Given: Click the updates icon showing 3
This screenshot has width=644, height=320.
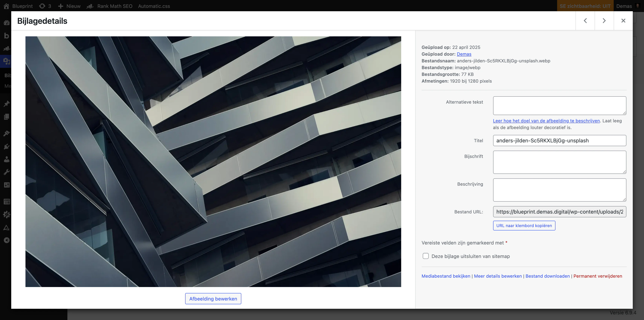Looking at the screenshot, I should (45, 6).
